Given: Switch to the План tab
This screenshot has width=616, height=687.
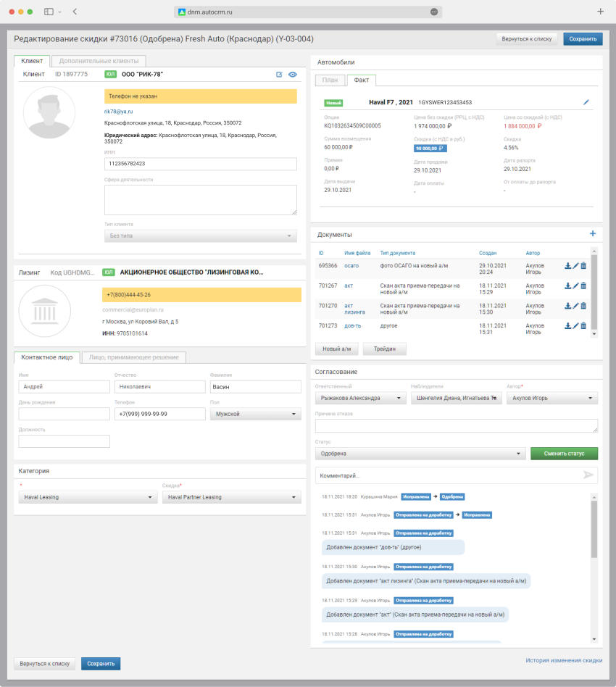Looking at the screenshot, I should (x=330, y=80).
